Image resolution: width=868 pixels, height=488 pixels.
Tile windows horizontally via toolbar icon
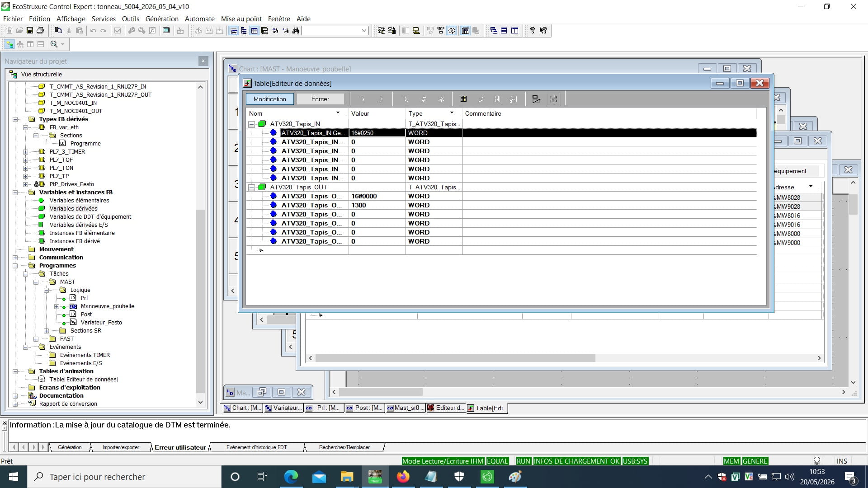point(504,31)
